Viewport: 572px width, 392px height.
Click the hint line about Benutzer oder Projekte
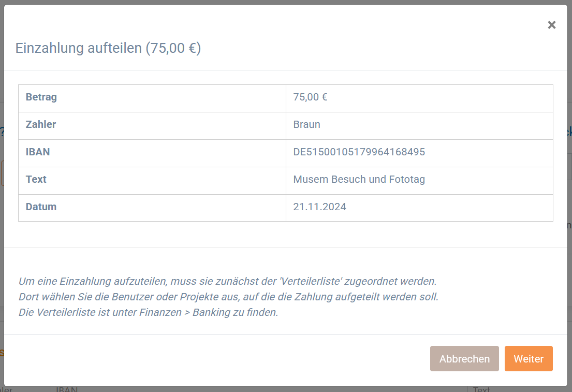click(x=228, y=297)
